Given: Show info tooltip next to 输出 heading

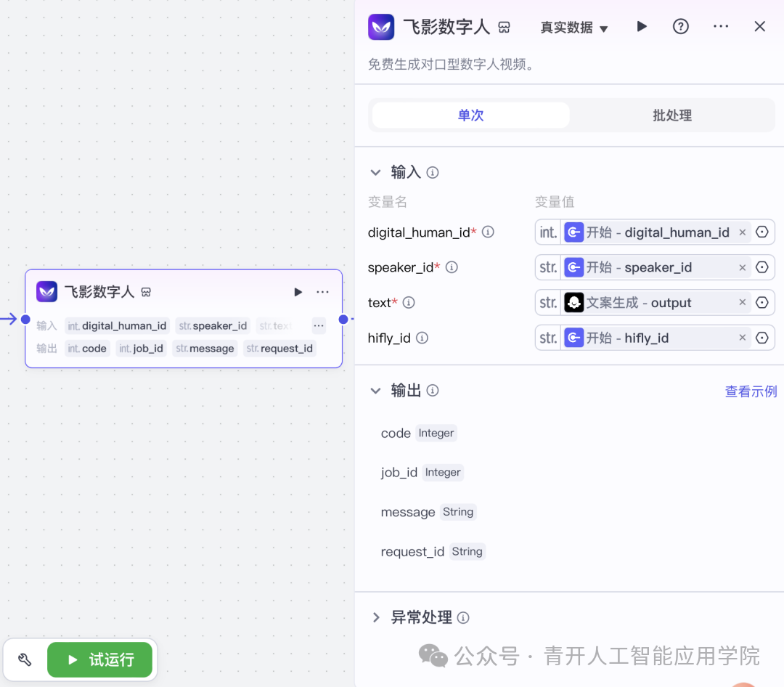Looking at the screenshot, I should point(433,391).
